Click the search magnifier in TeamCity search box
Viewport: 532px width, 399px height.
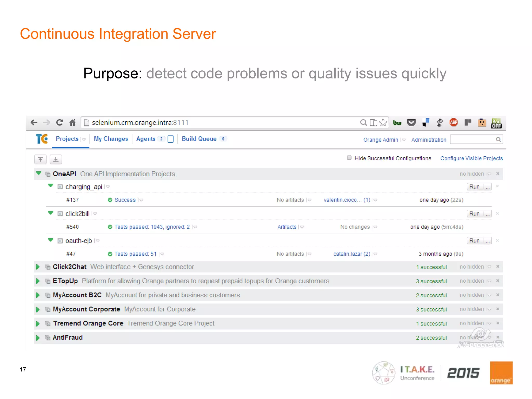(x=498, y=139)
